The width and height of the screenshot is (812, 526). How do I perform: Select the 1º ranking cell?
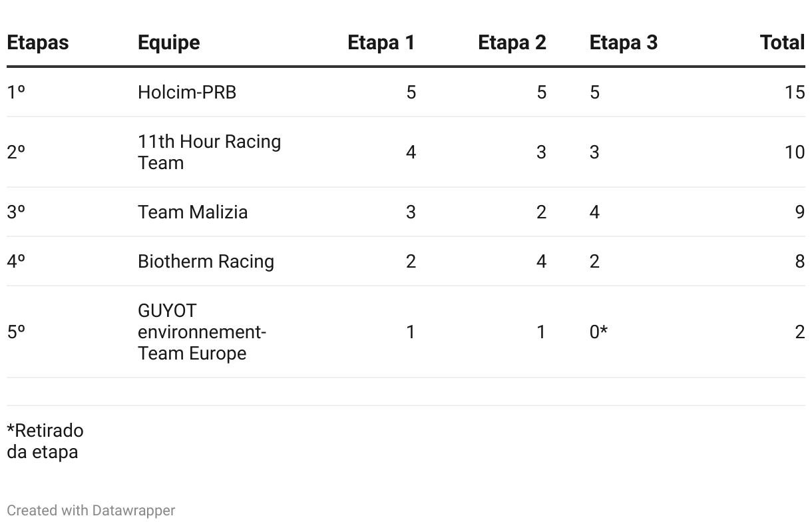[16, 92]
